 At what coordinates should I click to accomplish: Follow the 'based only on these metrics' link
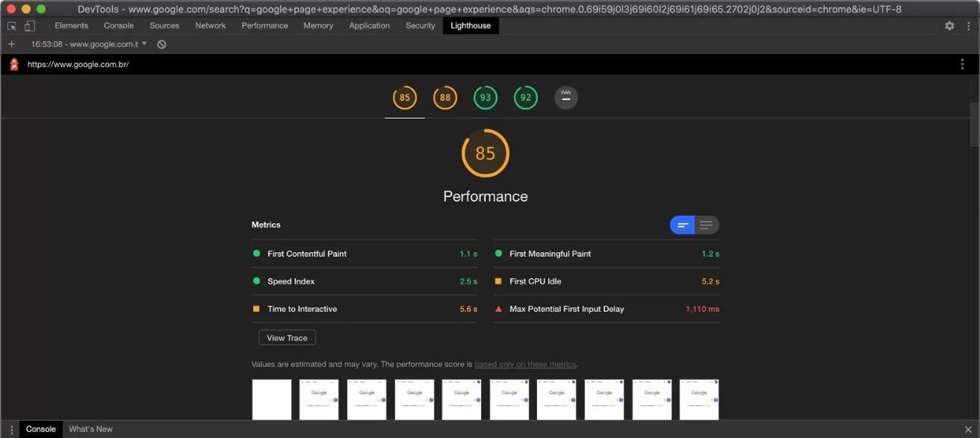(525, 364)
